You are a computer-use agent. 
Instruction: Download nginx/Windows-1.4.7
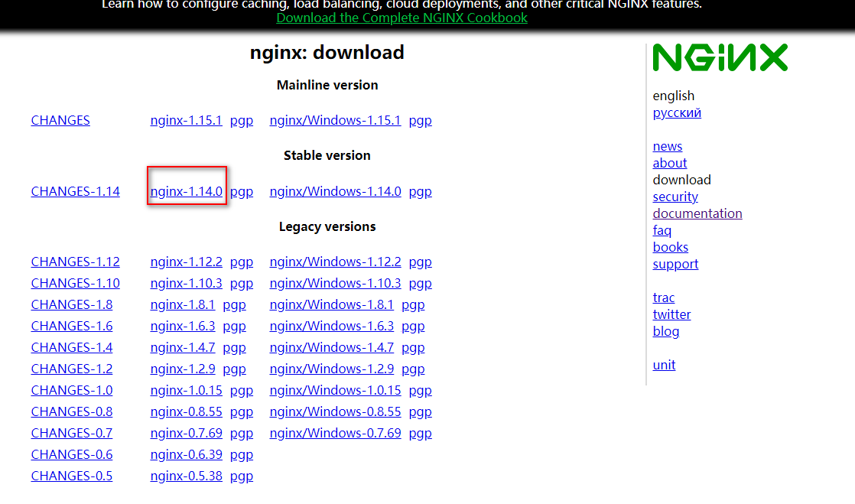point(332,347)
